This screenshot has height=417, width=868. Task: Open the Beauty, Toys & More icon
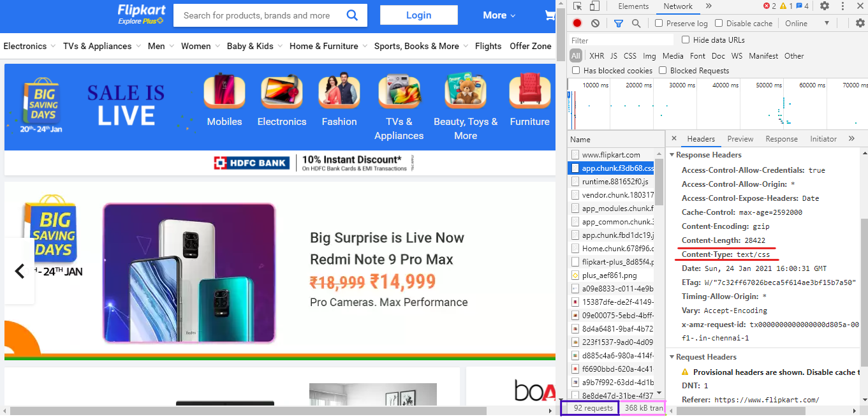click(x=466, y=92)
